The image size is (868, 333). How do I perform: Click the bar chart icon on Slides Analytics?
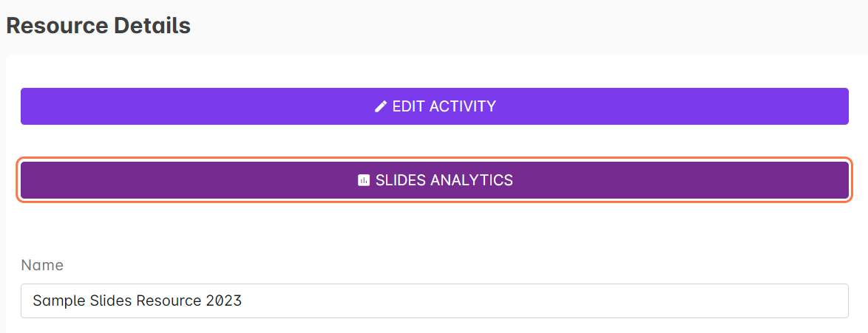click(363, 180)
